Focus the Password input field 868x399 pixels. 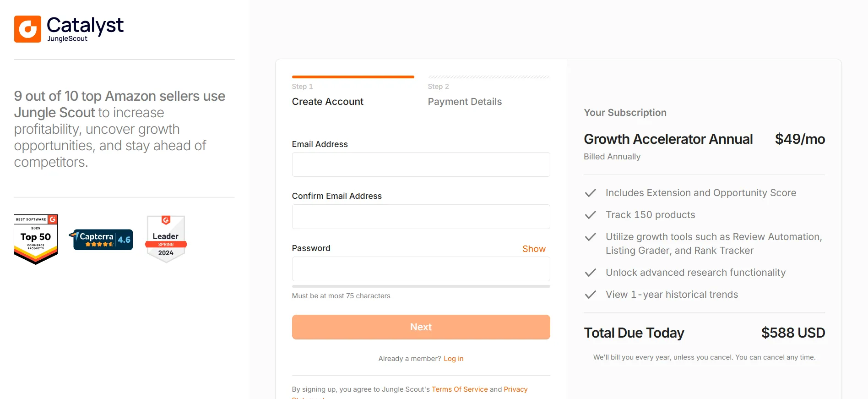click(421, 269)
